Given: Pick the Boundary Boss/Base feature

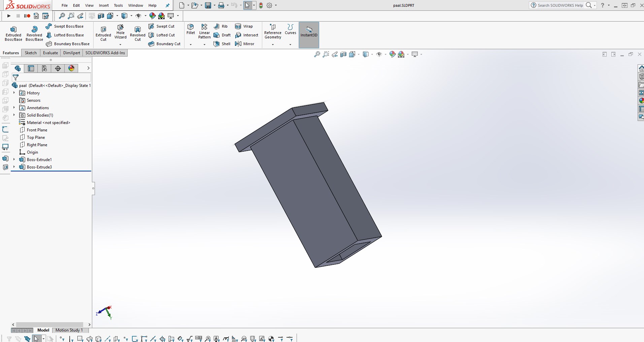Looking at the screenshot, I should (68, 44).
